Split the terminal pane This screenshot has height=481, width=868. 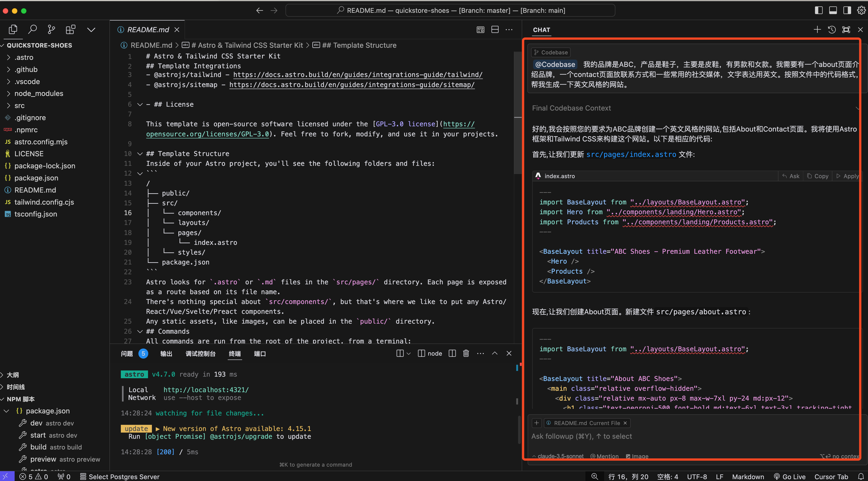pos(452,353)
